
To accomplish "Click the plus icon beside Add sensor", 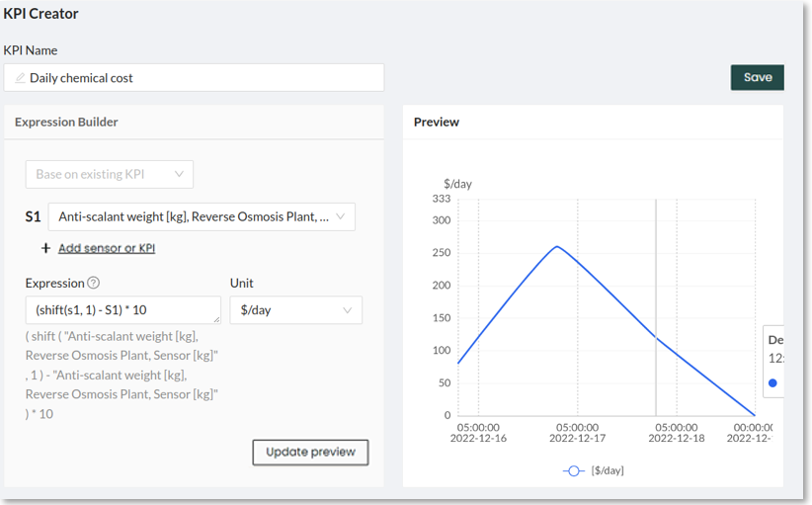I will point(45,248).
